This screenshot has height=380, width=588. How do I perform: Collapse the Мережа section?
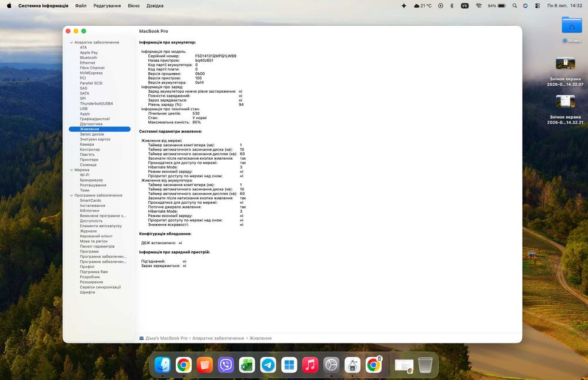pos(71,170)
